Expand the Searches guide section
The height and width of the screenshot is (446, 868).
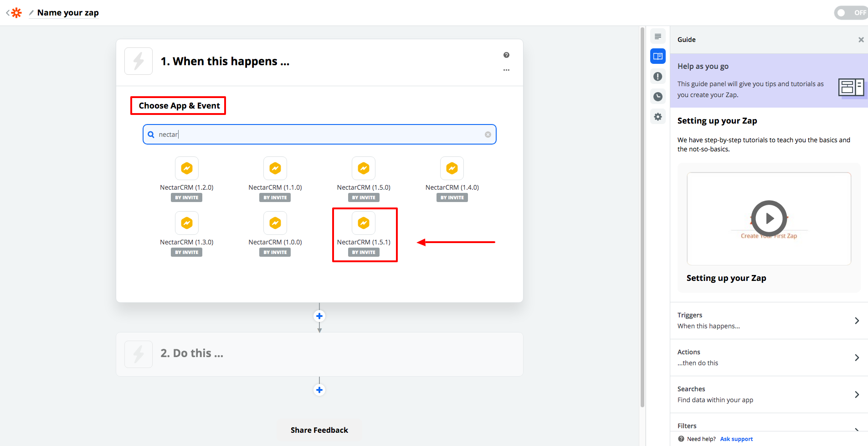point(769,394)
